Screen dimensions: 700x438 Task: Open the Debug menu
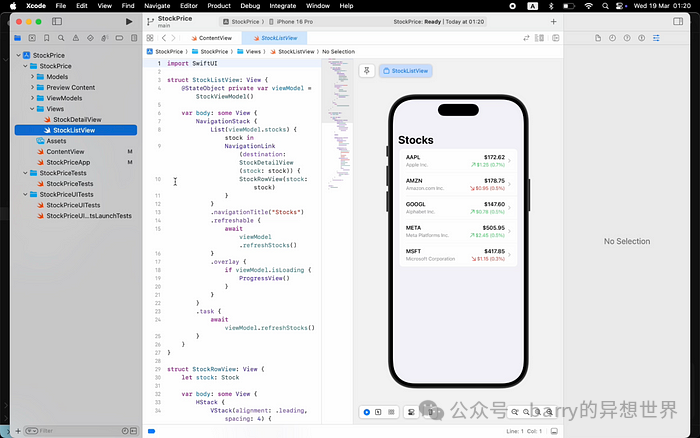click(250, 6)
